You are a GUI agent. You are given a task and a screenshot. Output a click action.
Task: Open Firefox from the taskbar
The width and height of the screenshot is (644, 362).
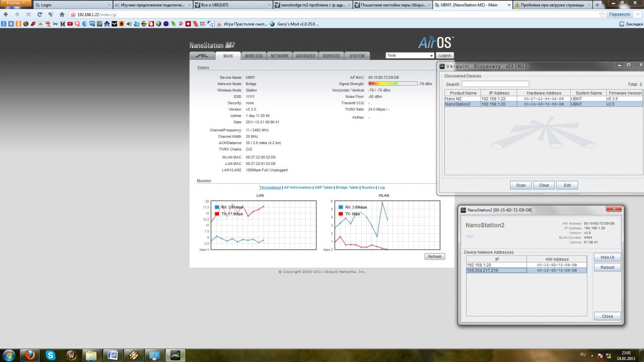tap(31, 355)
